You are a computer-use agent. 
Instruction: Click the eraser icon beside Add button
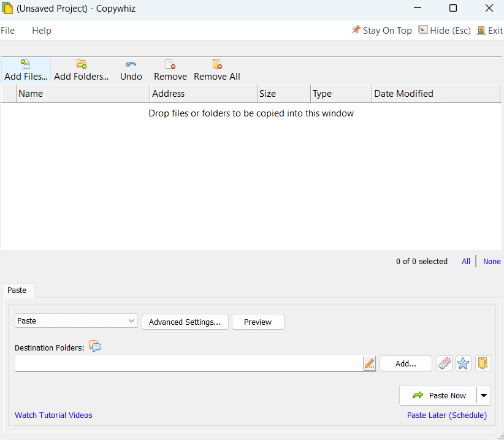[x=445, y=363]
